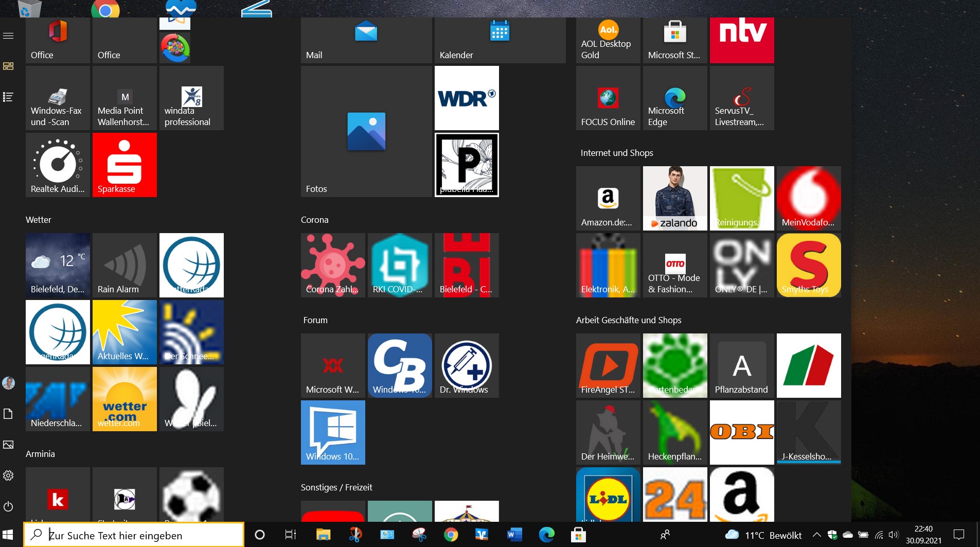Open Cortana from the taskbar

pos(260,535)
